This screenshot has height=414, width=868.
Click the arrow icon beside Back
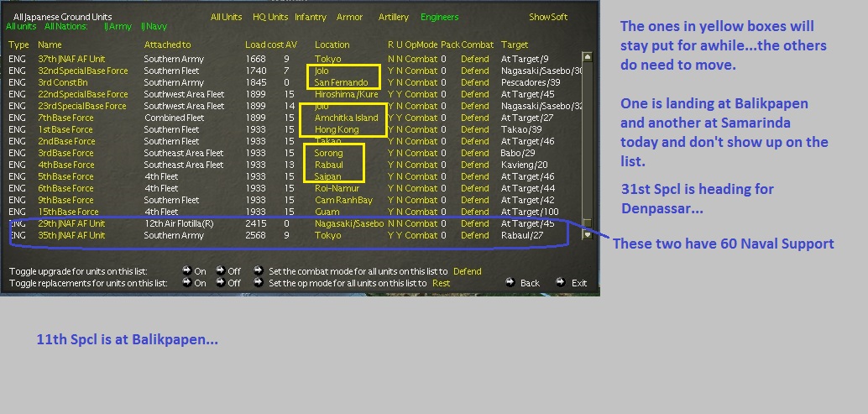(x=510, y=282)
